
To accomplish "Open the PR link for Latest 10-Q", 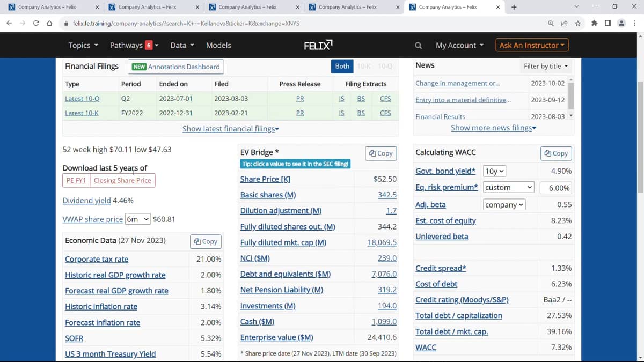I will pyautogui.click(x=300, y=99).
